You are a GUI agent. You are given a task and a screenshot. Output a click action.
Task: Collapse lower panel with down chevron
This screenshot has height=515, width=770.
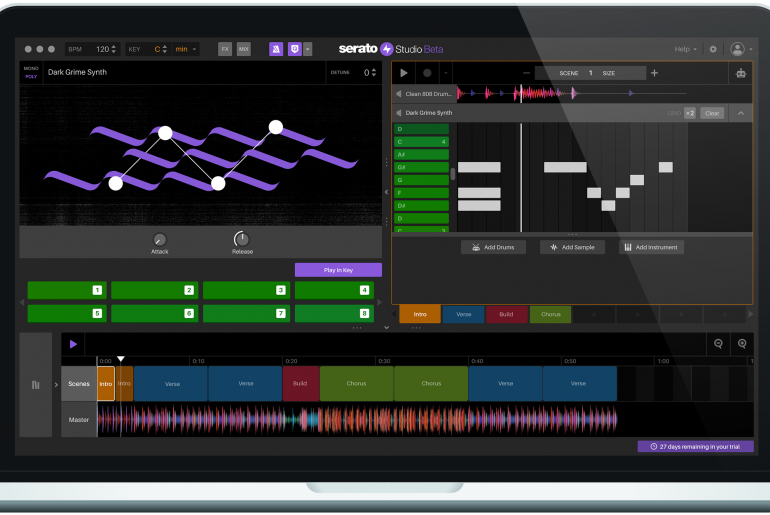[x=386, y=327]
